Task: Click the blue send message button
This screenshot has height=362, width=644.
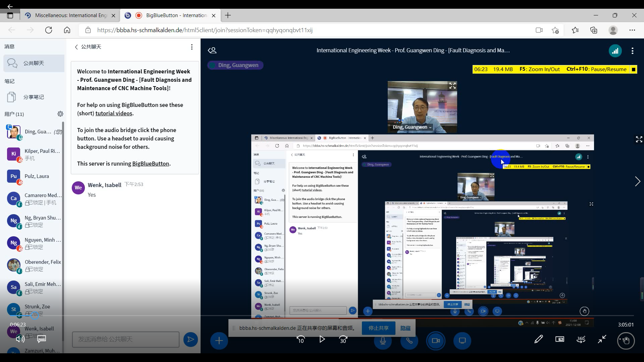Action: click(x=191, y=340)
